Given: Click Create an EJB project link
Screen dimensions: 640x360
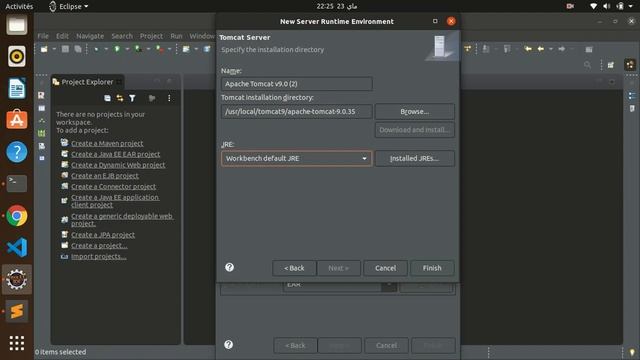Looking at the screenshot, I should 105,176.
